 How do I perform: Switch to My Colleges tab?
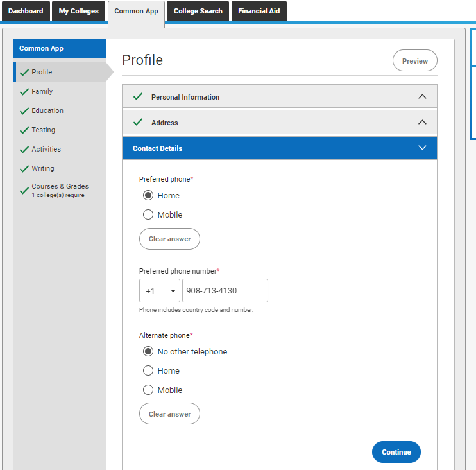pyautogui.click(x=78, y=11)
